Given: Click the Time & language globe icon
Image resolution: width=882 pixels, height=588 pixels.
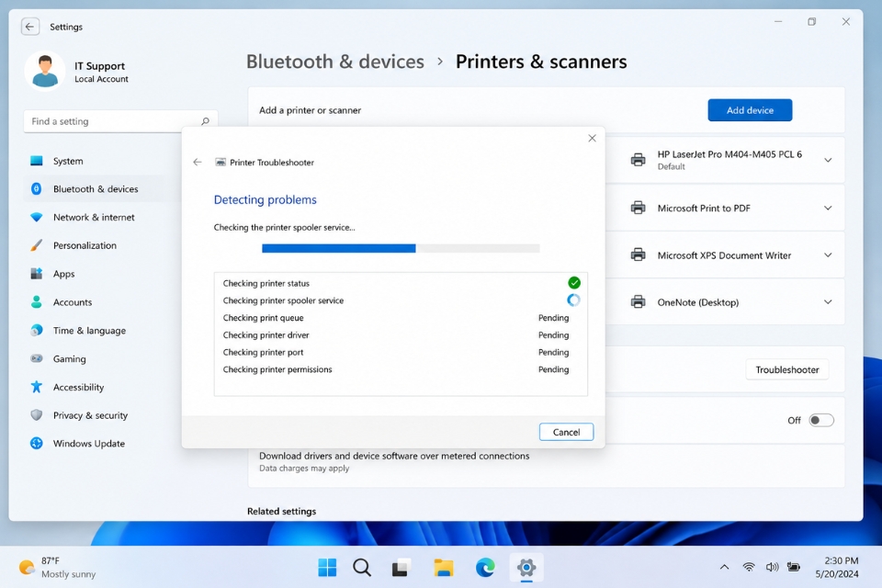Looking at the screenshot, I should [x=37, y=331].
